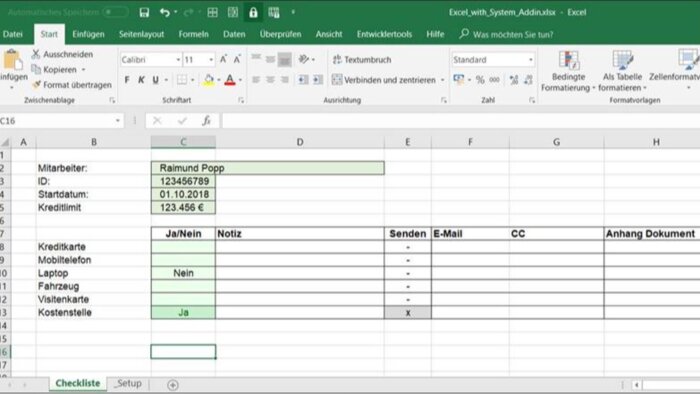
Task: Switch to the Einfügen tab
Action: pyautogui.click(x=88, y=34)
